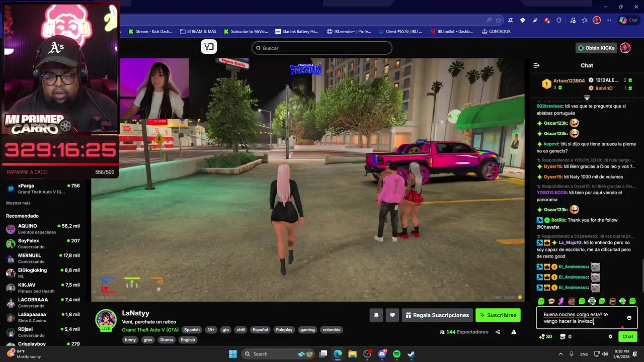Open Windows Start menu
This screenshot has width=644, height=362.
click(x=233, y=354)
